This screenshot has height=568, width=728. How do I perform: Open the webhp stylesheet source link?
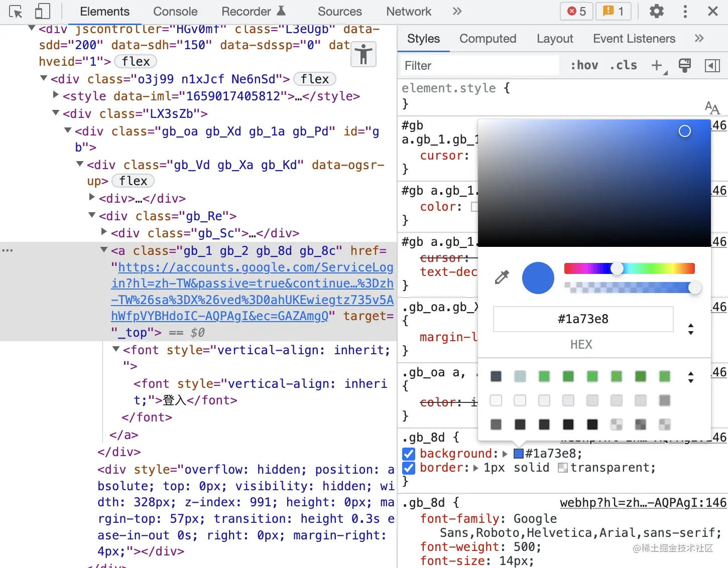[643, 503]
